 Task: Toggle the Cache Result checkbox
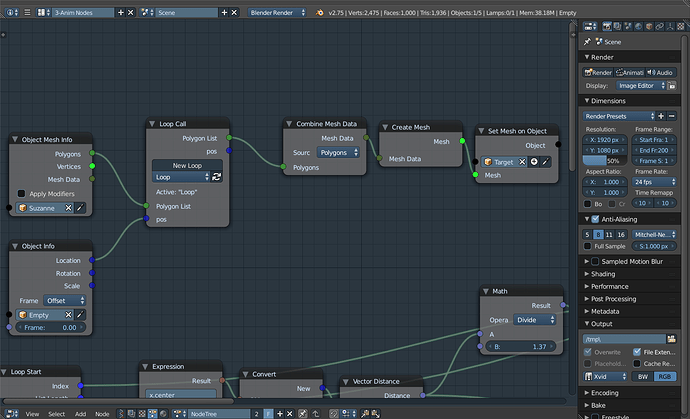pyautogui.click(x=637, y=364)
